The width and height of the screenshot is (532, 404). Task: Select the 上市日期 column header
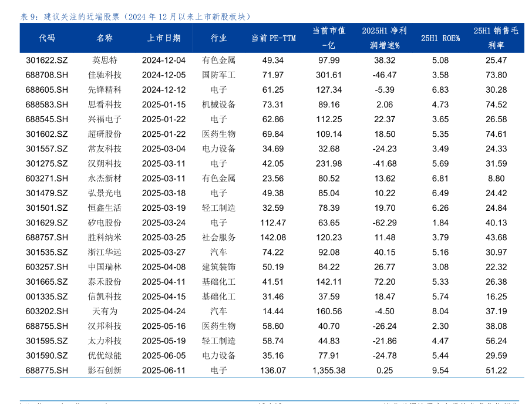click(x=163, y=38)
